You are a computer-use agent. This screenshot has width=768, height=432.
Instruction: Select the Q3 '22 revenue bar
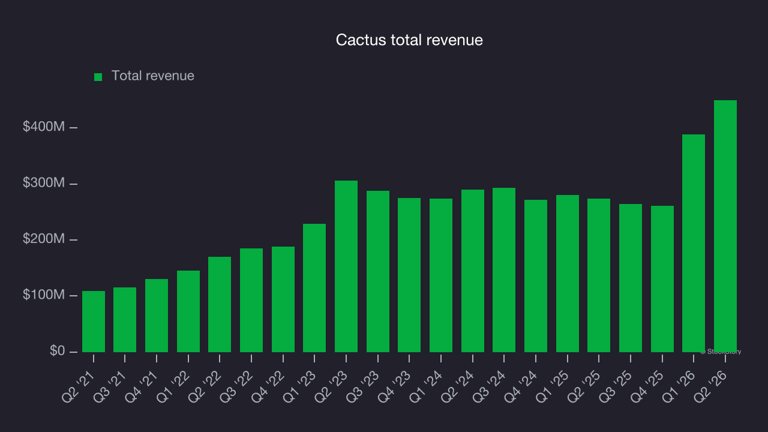coord(251,300)
